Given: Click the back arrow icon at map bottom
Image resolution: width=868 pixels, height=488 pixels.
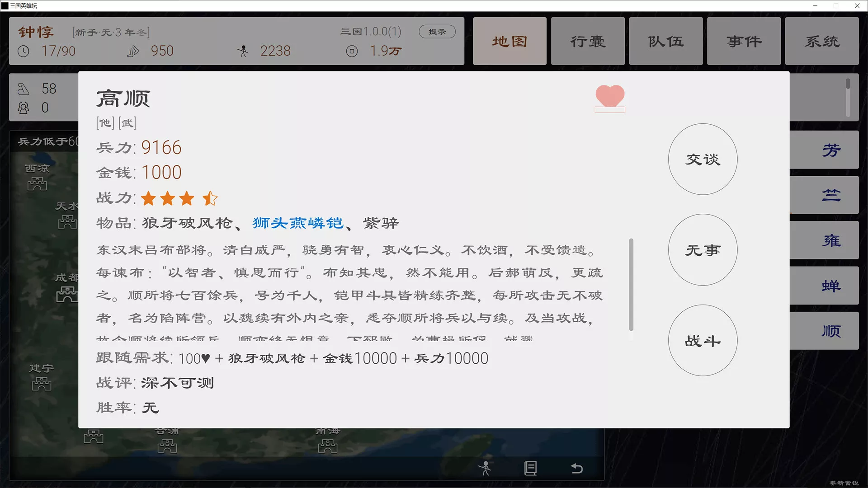Looking at the screenshot, I should pyautogui.click(x=576, y=468).
